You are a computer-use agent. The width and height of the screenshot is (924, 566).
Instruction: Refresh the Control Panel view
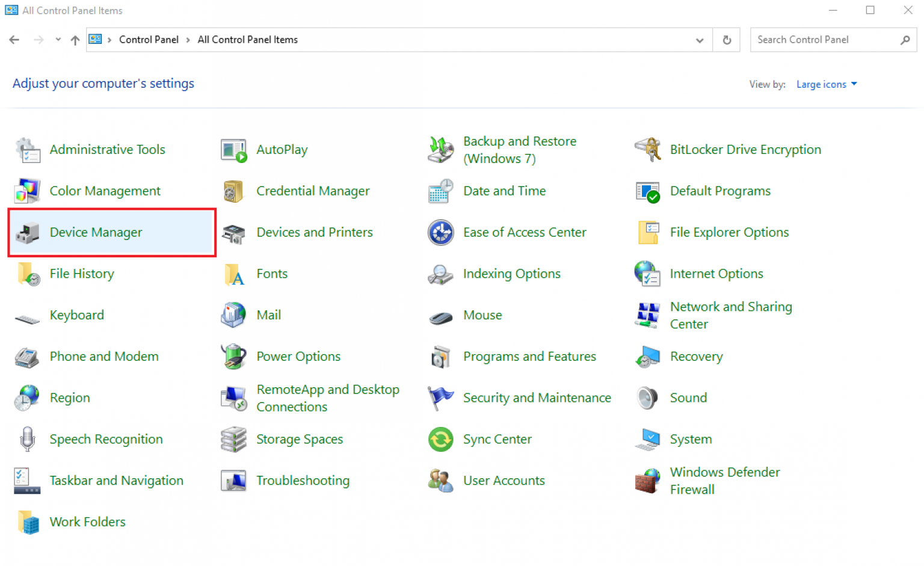click(x=727, y=40)
